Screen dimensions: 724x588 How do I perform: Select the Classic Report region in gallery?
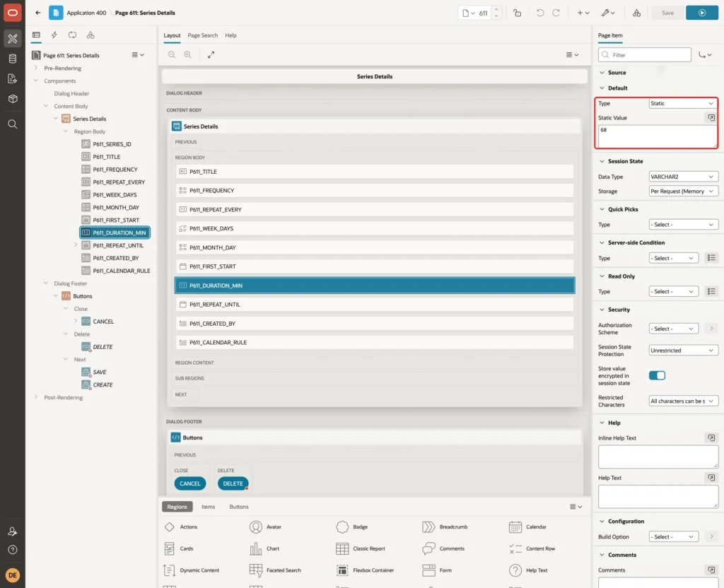click(360, 548)
